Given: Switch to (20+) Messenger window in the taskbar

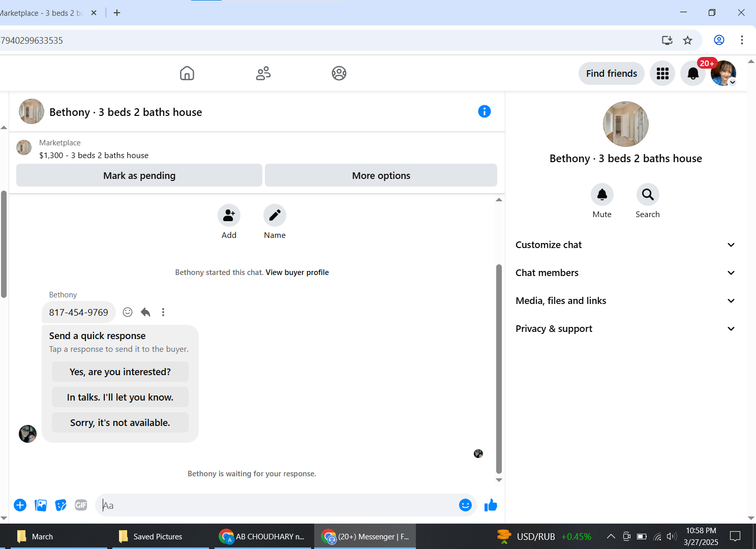Looking at the screenshot, I should click(x=365, y=536).
